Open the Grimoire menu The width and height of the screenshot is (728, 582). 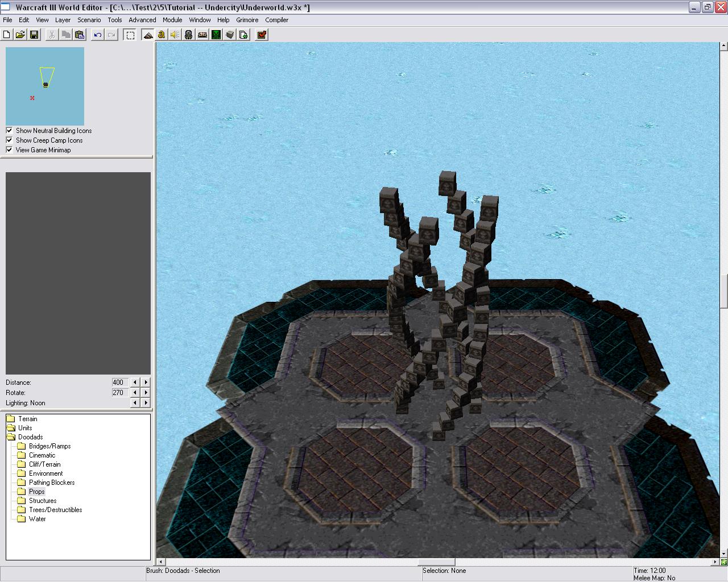pyautogui.click(x=247, y=20)
